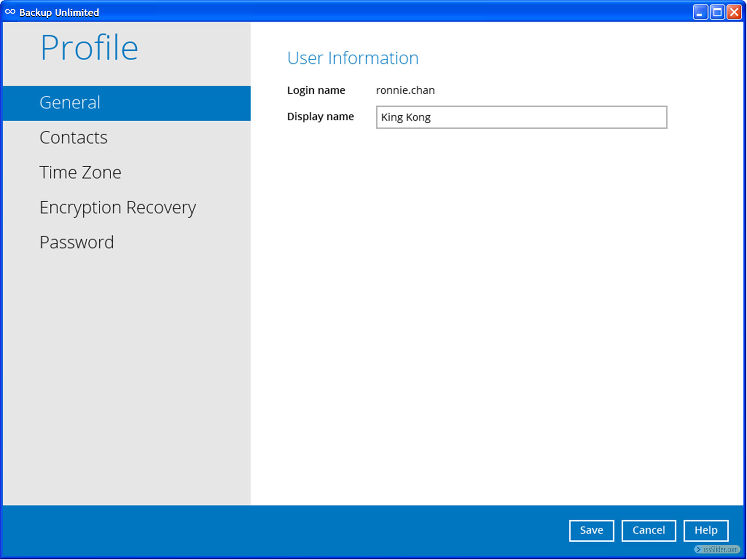Follow the cssSlider.com link
747x560 pixels.
coord(720,550)
